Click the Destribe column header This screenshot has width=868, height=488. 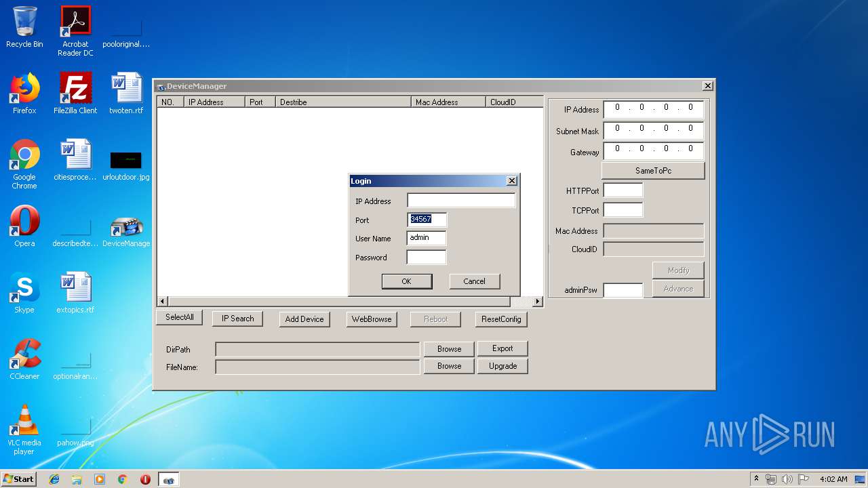(343, 102)
